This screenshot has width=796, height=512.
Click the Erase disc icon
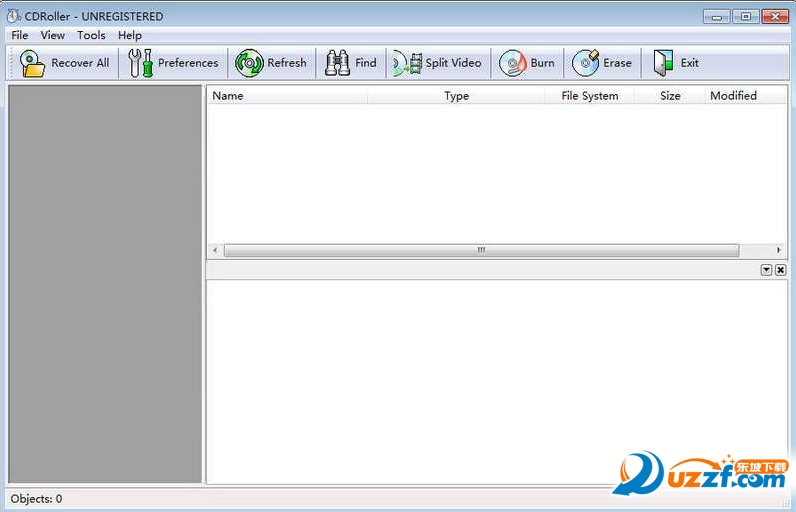585,63
